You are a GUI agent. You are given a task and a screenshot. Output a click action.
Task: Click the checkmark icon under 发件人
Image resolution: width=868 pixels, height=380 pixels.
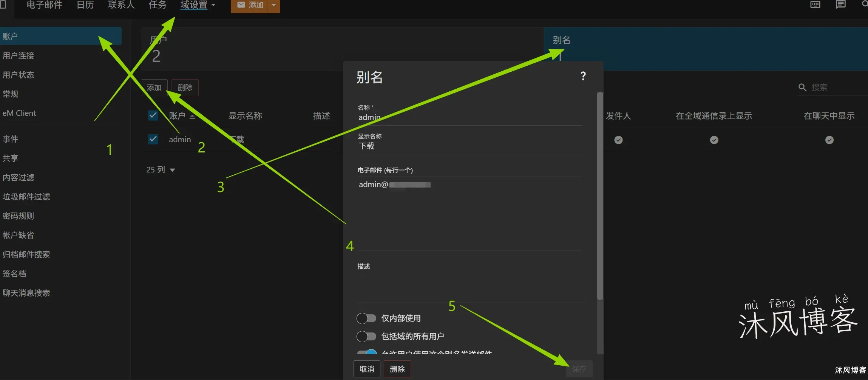tap(618, 140)
